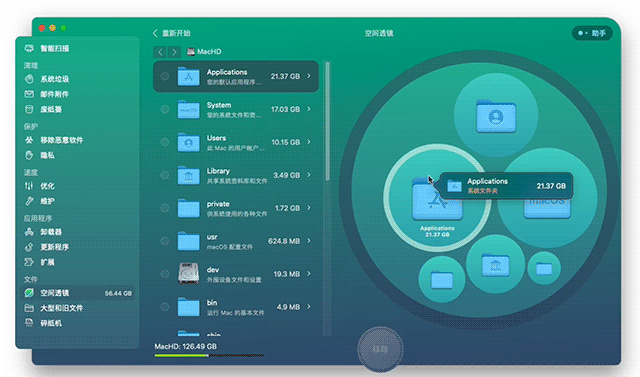640x377 pixels.
Task: Tick the Applications folder selection circle
Action: tap(164, 76)
